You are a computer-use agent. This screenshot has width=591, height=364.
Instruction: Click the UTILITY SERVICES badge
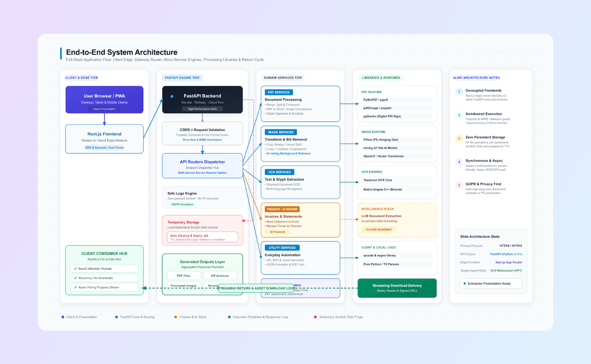tap(282, 248)
